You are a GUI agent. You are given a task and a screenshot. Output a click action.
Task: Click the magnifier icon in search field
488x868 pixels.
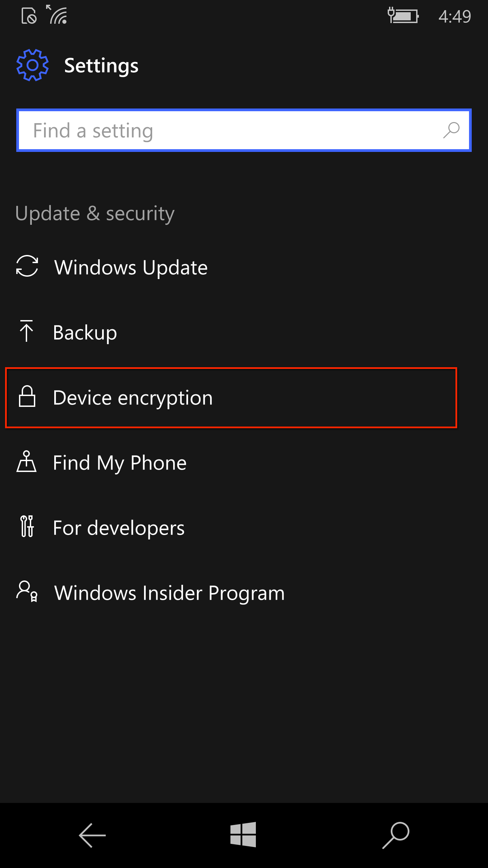[x=451, y=130]
